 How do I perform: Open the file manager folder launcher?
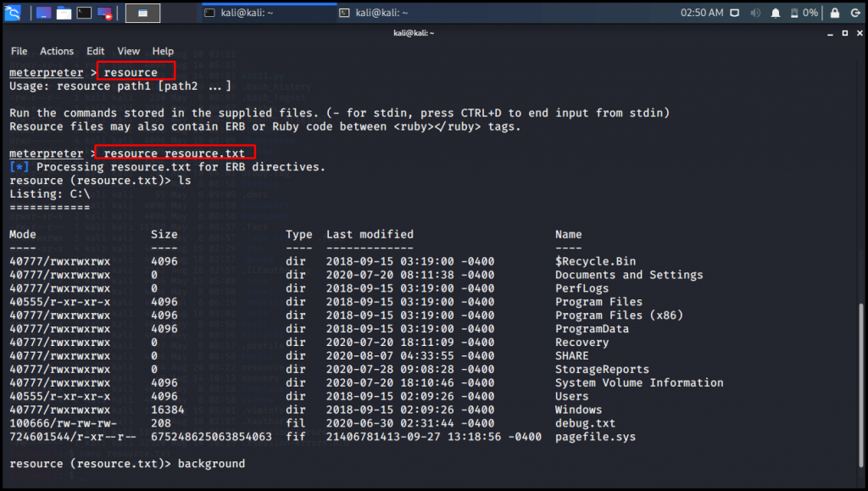click(x=63, y=13)
